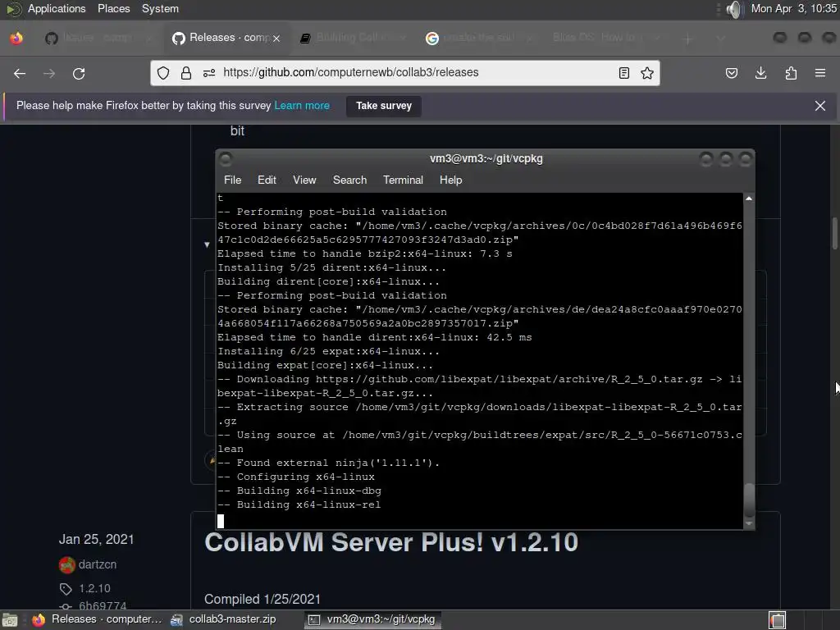Open a new Firefox tab with plus

[x=688, y=39]
